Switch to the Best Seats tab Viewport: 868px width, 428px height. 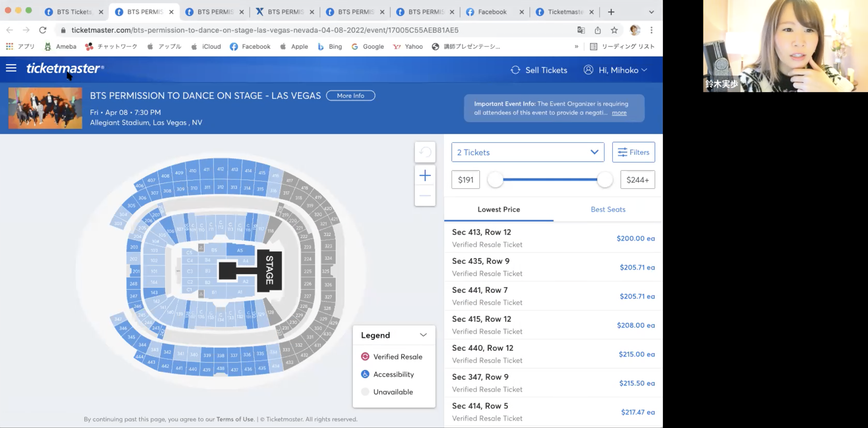pos(608,210)
